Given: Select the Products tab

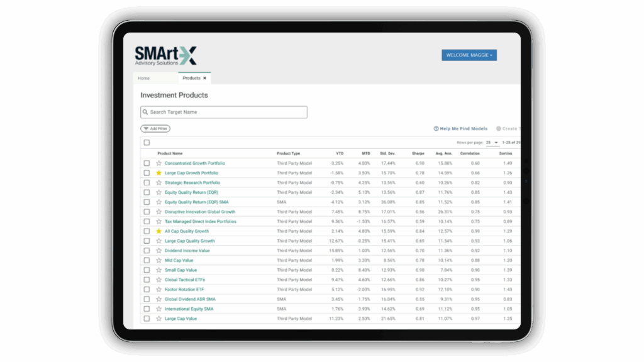Looking at the screenshot, I should click(192, 78).
